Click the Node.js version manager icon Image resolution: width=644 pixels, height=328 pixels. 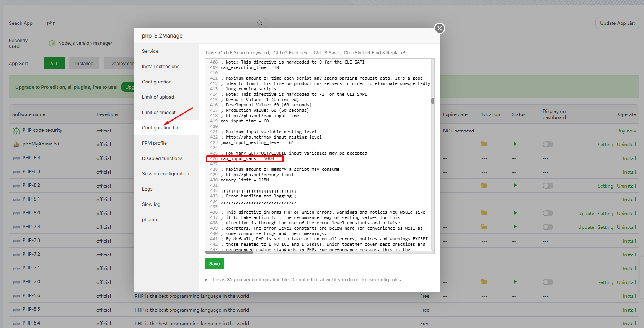point(52,43)
